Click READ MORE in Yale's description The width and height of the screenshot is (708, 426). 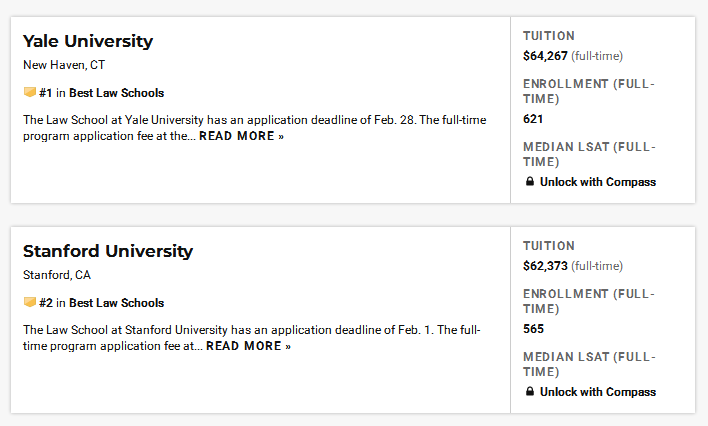tap(242, 136)
